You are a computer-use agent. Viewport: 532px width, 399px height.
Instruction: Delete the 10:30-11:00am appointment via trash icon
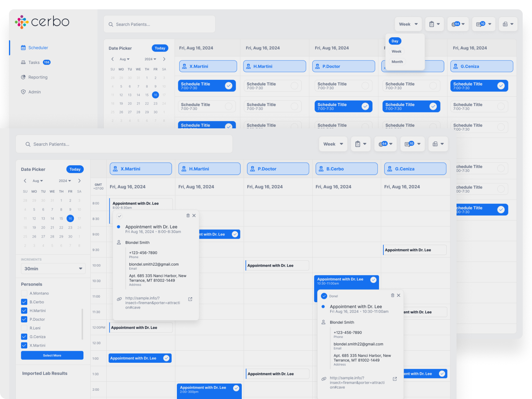[392, 295]
